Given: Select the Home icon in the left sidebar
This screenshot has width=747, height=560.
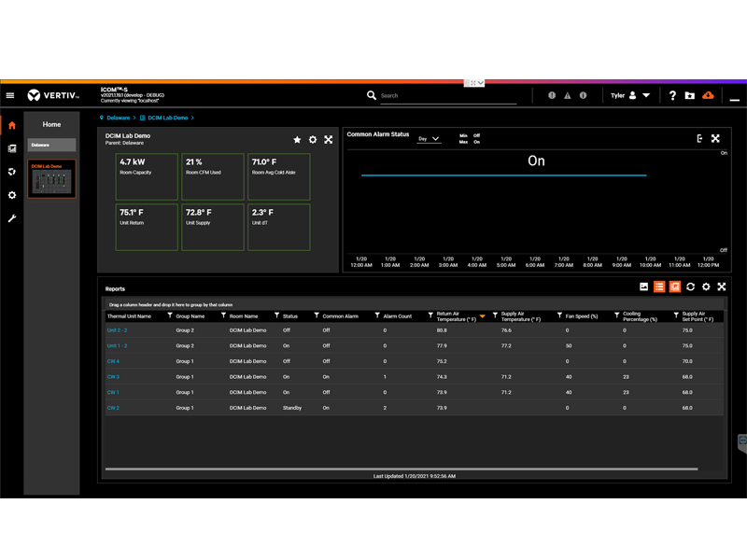Looking at the screenshot, I should pos(11,125).
